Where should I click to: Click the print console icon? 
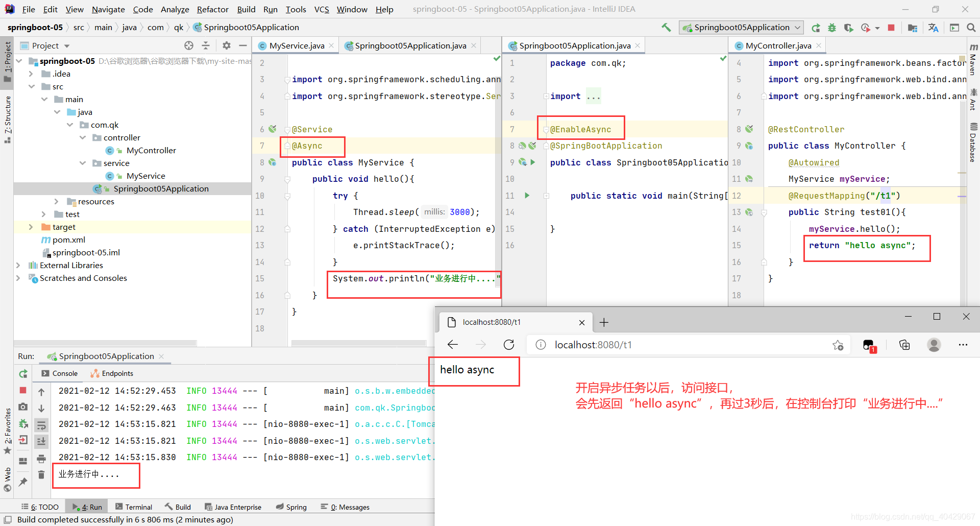41,459
